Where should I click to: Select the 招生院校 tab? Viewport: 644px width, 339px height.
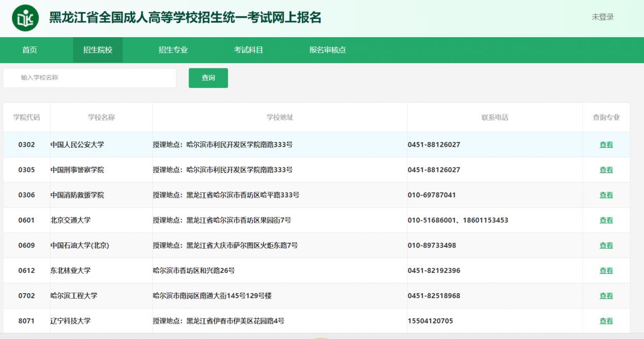coord(98,50)
